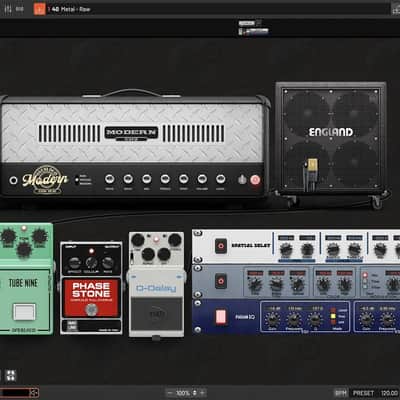Click the first knob on the gray rack unit
The image size is (400, 400).
(x=255, y=285)
